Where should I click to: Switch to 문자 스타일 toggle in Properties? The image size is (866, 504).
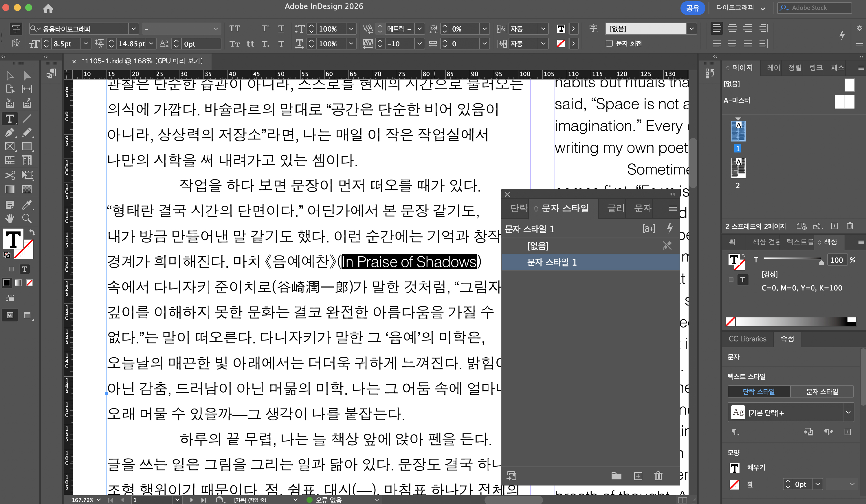coord(822,391)
